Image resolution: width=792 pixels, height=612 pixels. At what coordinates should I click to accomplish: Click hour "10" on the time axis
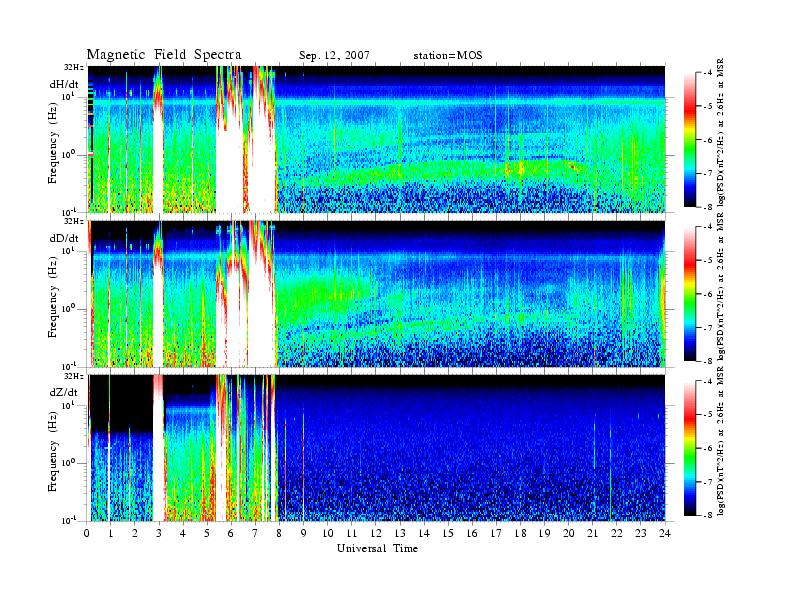[328, 533]
